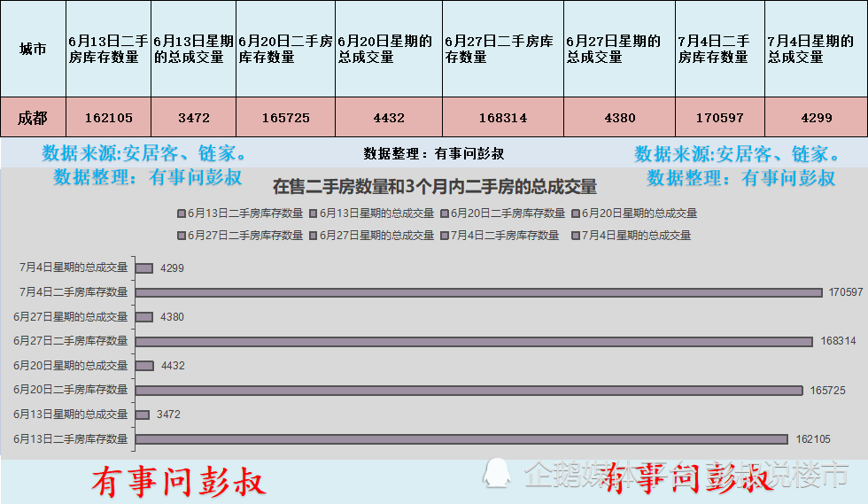Select the bar for 6月20日二手房库存数量

(469, 391)
